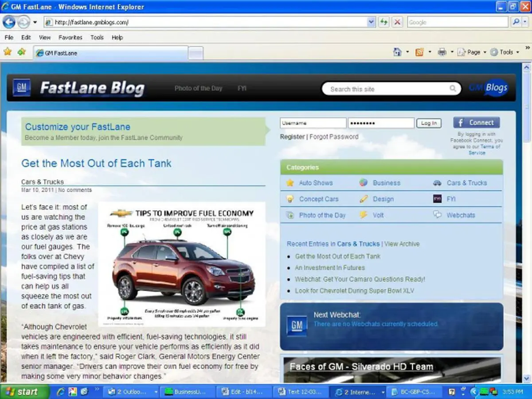Expand the Home button dropdown arrow
This screenshot has width=532, height=399.
(x=407, y=52)
